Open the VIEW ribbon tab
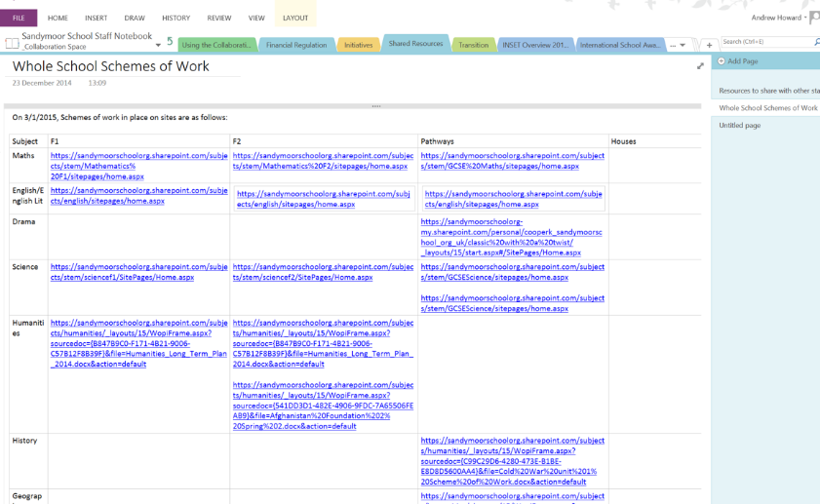Screen dimensions: 820x504 tap(256, 18)
